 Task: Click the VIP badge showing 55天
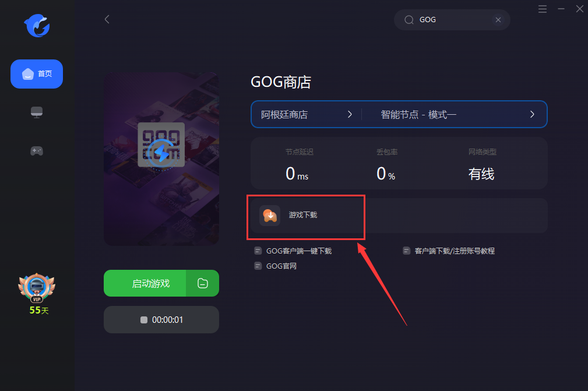[x=37, y=294]
